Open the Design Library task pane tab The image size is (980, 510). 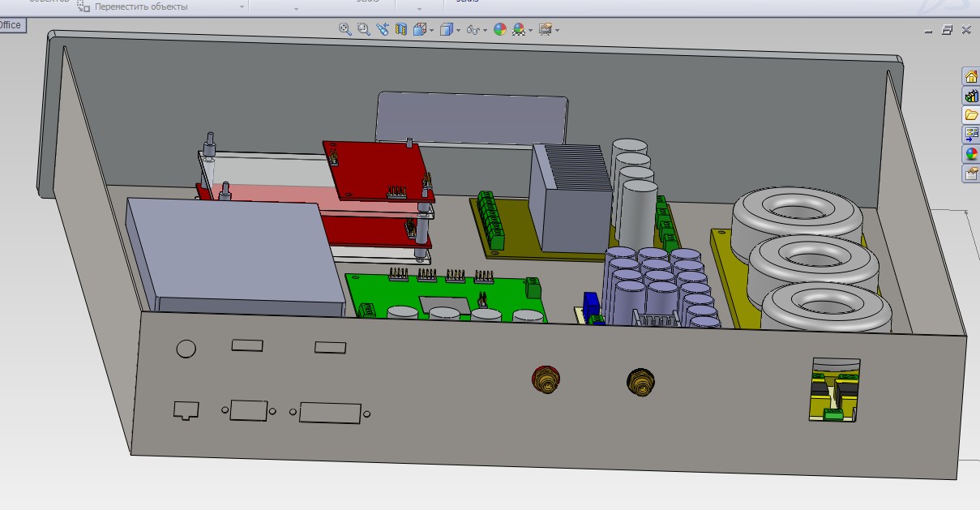pyautogui.click(x=971, y=96)
